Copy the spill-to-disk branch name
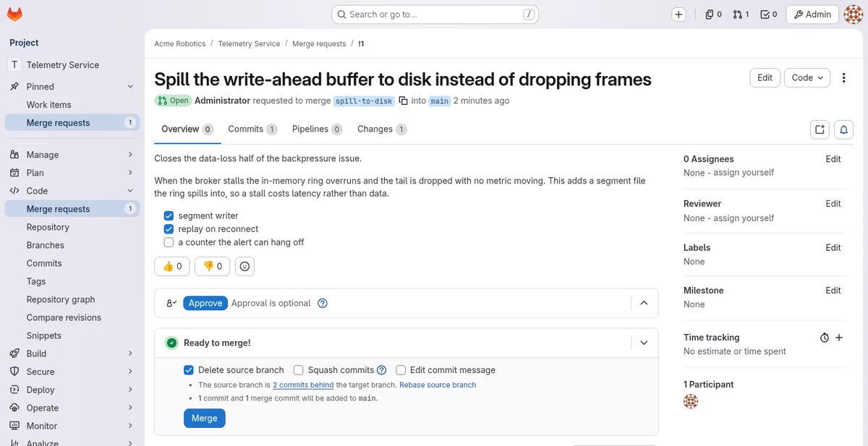 point(404,101)
